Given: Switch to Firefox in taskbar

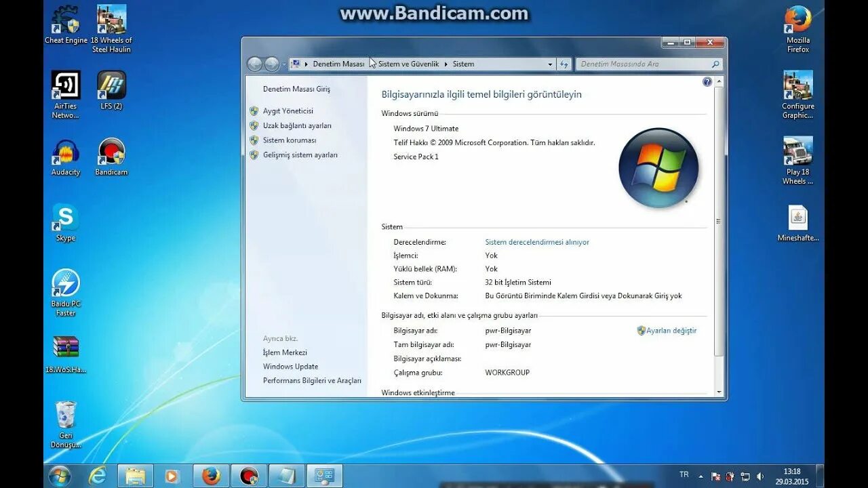Looking at the screenshot, I should 211,476.
